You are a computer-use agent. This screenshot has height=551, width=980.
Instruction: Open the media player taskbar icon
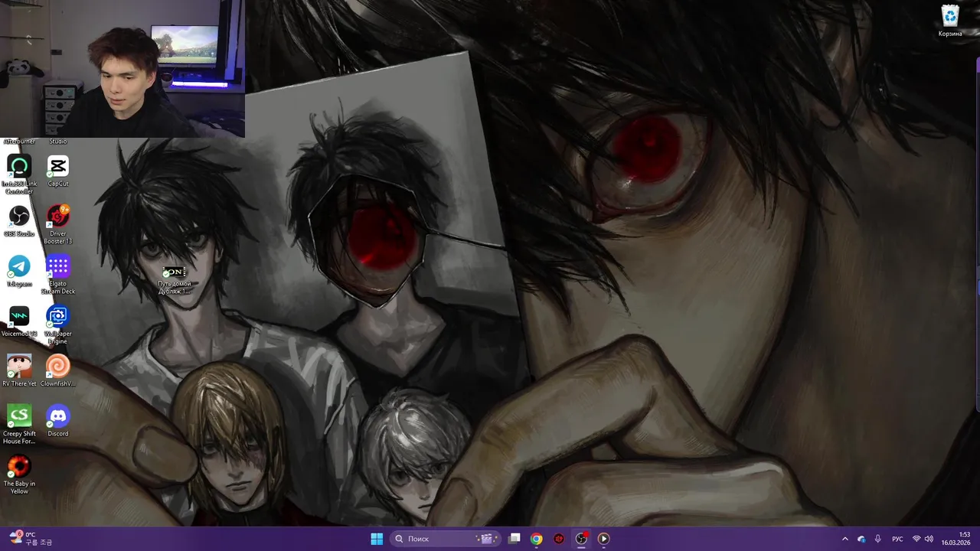[x=603, y=539]
